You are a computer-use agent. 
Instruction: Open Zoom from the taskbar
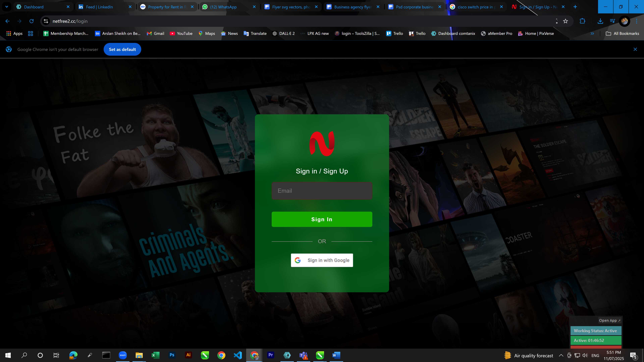(123, 355)
